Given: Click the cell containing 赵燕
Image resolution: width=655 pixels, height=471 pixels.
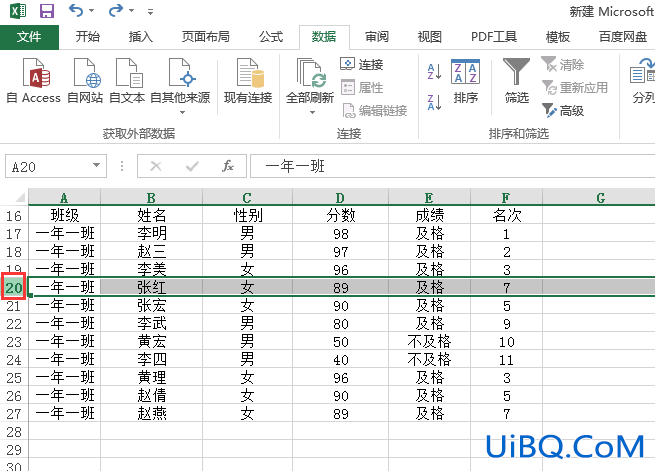Looking at the screenshot, I should coord(152,413).
